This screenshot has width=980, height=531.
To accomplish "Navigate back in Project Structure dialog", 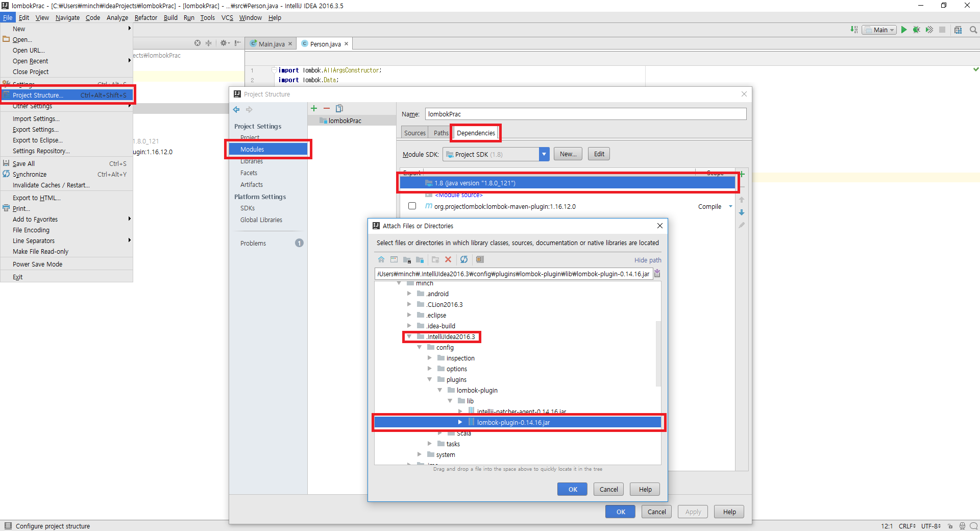I will pyautogui.click(x=236, y=109).
